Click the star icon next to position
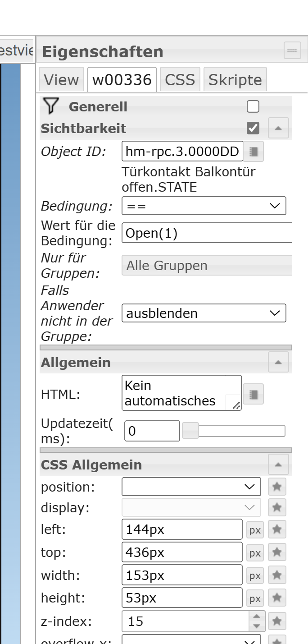The height and width of the screenshot is (644, 308). coord(277,487)
